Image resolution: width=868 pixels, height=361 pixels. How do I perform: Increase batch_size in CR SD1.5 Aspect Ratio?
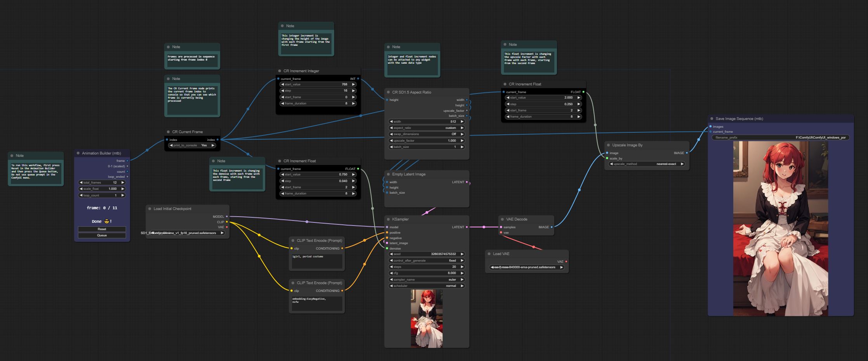click(x=462, y=147)
